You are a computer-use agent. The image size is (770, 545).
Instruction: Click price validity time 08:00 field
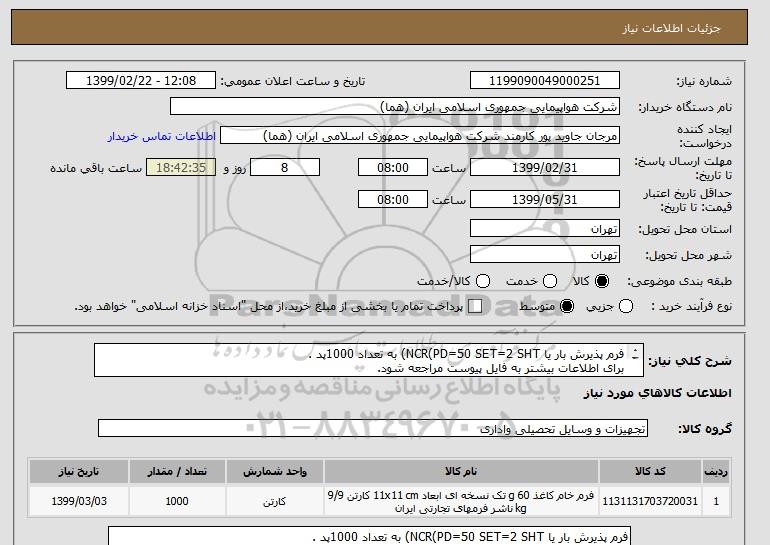coord(393,199)
